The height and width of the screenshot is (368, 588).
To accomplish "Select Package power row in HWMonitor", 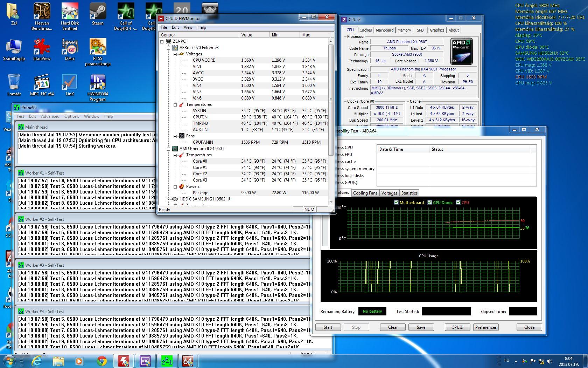I will (243, 193).
